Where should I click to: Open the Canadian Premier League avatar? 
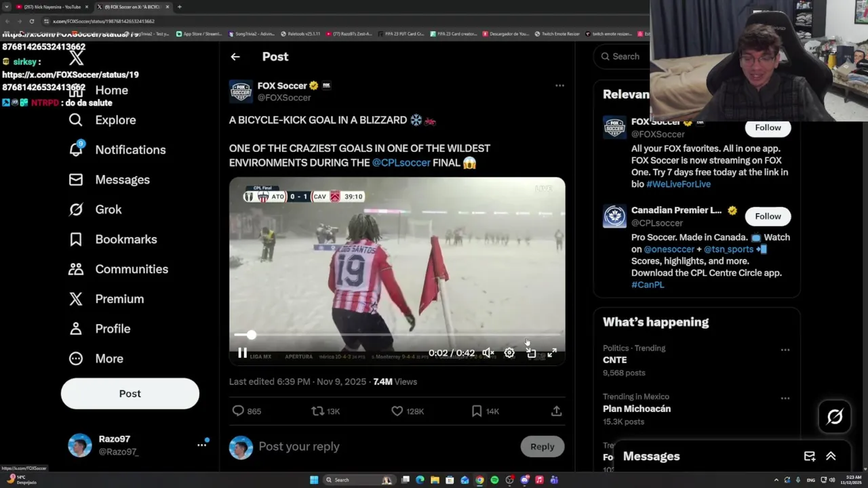pyautogui.click(x=614, y=216)
